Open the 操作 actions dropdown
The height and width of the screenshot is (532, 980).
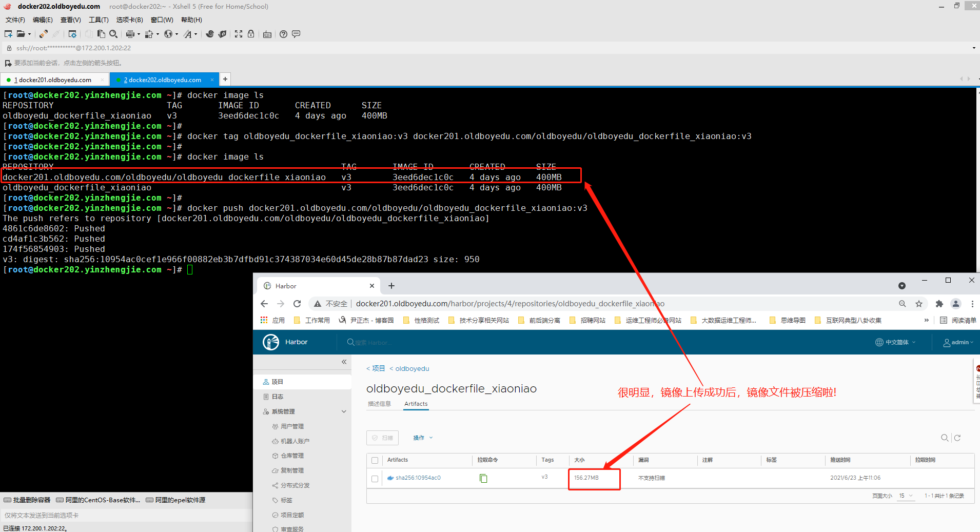tap(423, 438)
